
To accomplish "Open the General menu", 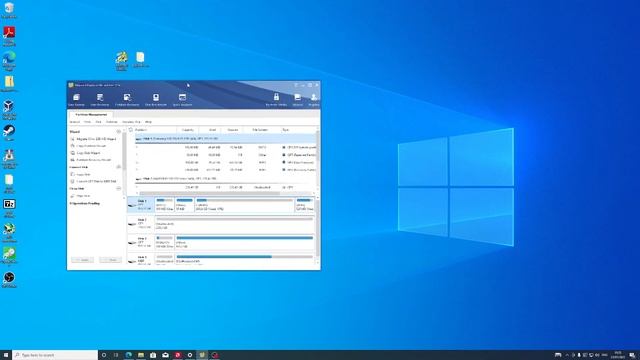I will 75,122.
